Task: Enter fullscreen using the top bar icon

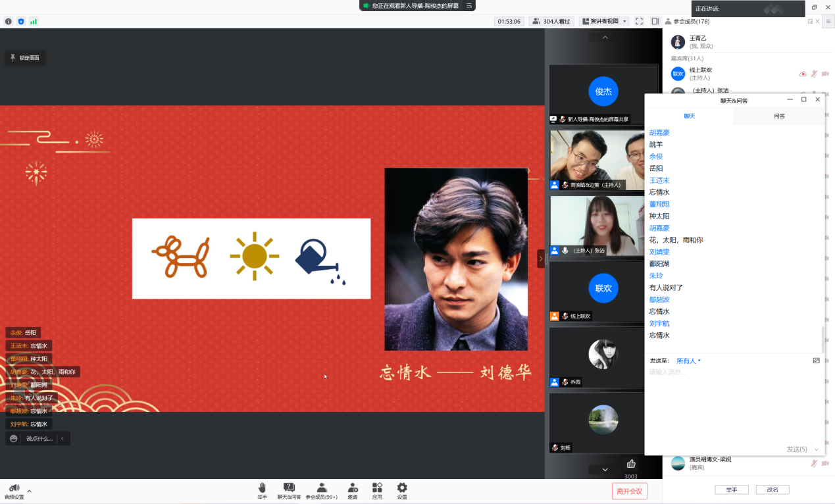Action: (639, 22)
